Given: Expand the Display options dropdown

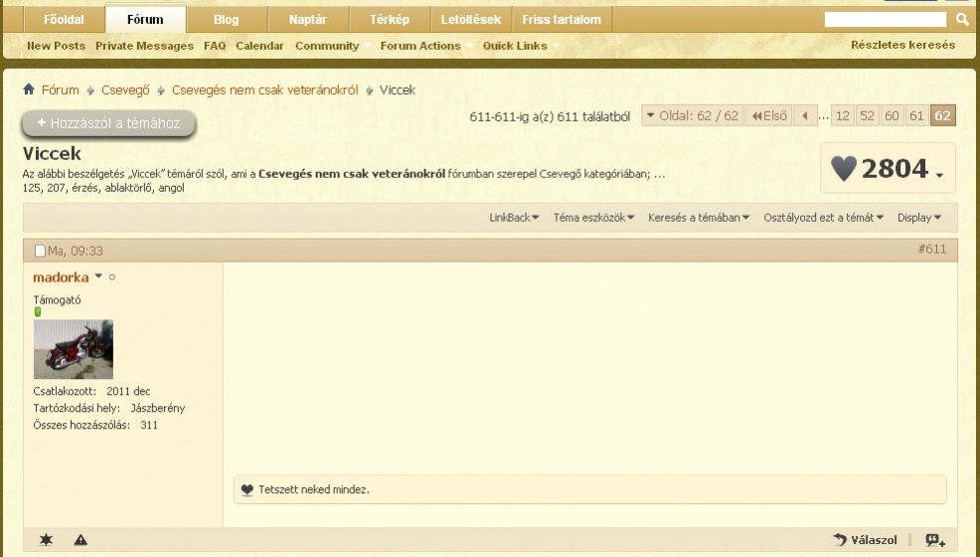Looking at the screenshot, I should pyautogui.click(x=919, y=218).
